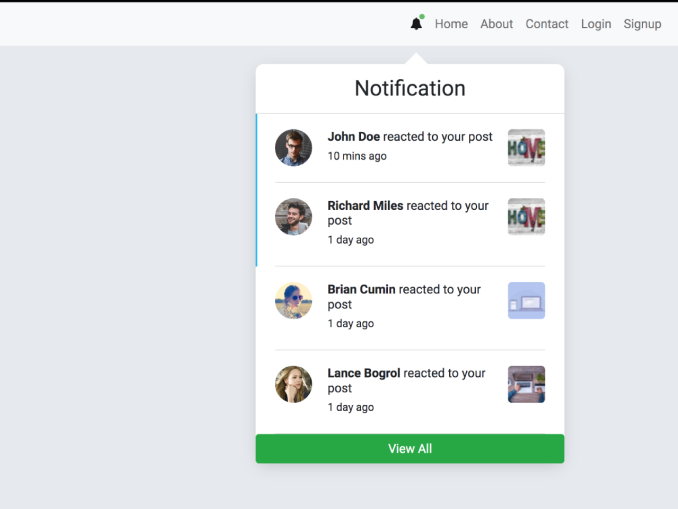
Task: Click John Doe's name in notification
Action: (x=354, y=137)
